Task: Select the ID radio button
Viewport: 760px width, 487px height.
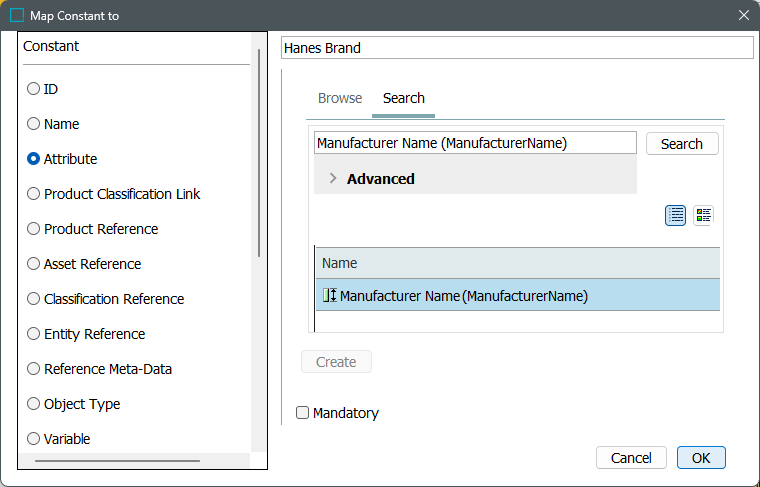Action: pyautogui.click(x=33, y=89)
